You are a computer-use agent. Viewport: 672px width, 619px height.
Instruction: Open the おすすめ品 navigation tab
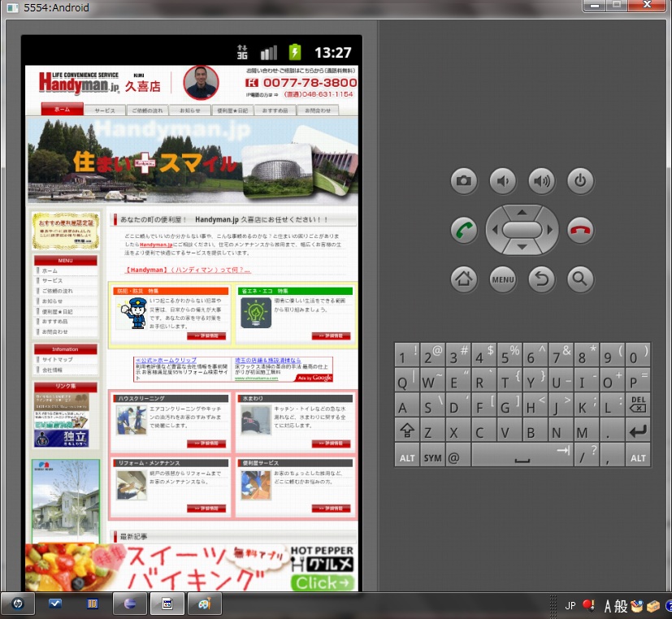point(275,110)
